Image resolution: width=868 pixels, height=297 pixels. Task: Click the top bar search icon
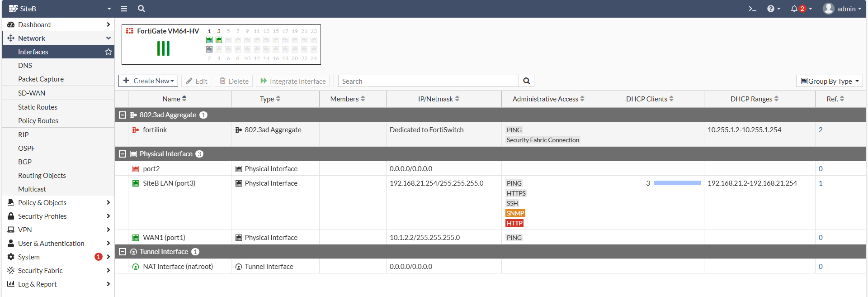142,9
